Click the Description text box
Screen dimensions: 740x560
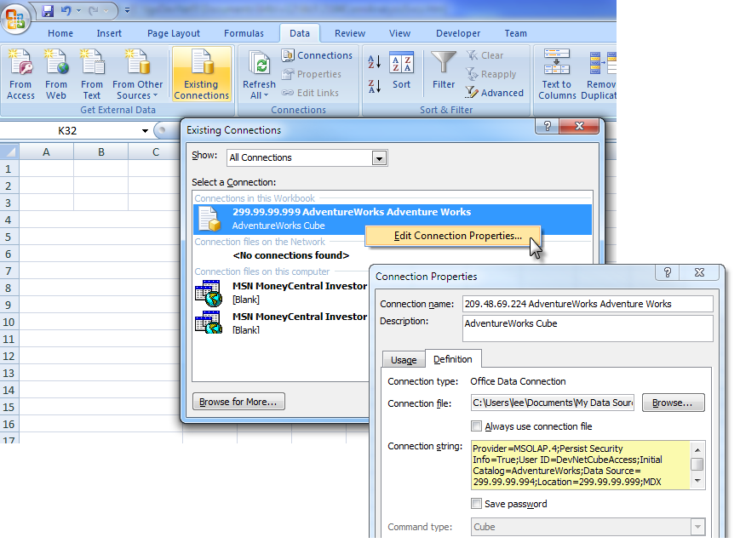coord(588,328)
